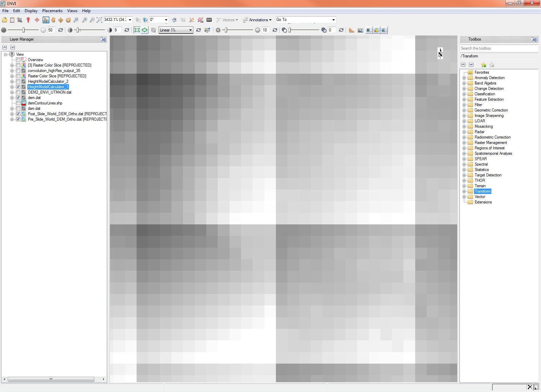
Task: Uncheck the HeightModelCalculator_1 layer checkbox
Action: point(18,87)
